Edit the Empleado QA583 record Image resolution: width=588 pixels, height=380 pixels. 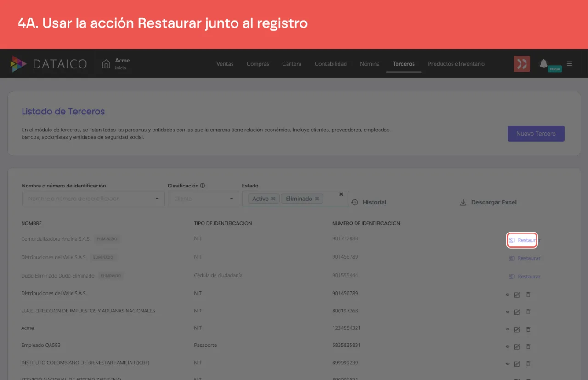click(517, 346)
